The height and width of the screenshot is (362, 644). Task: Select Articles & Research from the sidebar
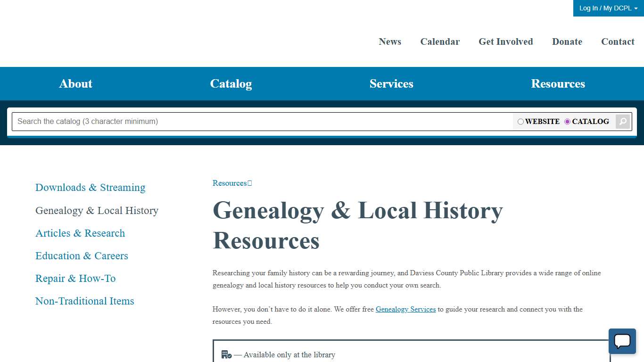80,233
